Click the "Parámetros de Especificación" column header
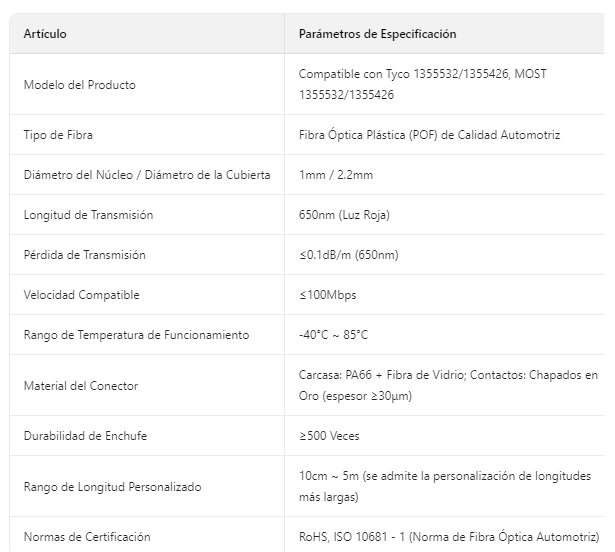This screenshot has width=615, height=552. 377,34
